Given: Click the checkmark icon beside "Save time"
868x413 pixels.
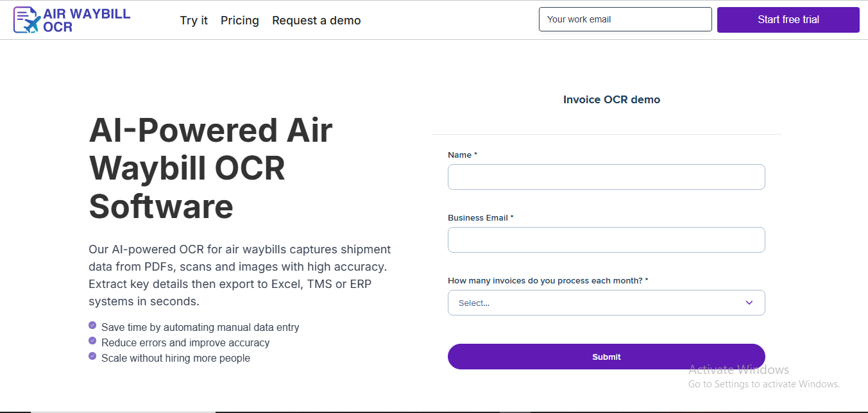Looking at the screenshot, I should [92, 326].
